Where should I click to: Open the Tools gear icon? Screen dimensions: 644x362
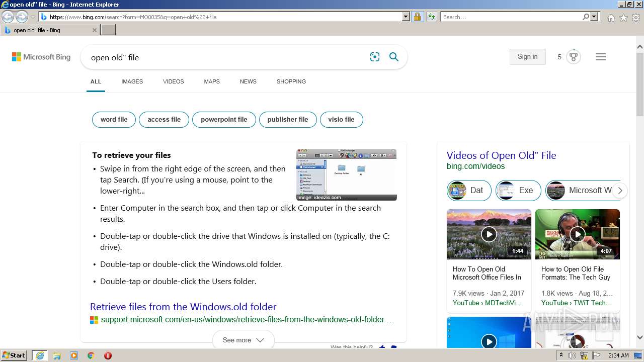pyautogui.click(x=636, y=18)
